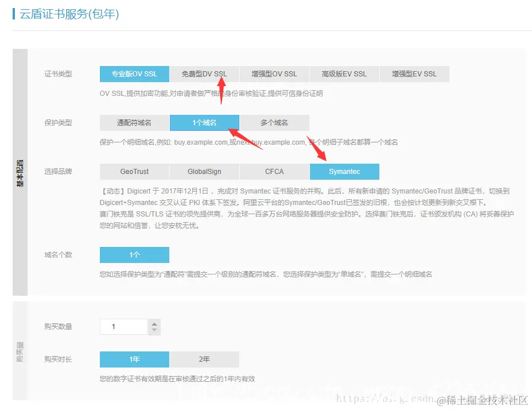This screenshot has width=532, height=410.
Task: Click the 证书类型 label
Action: pyautogui.click(x=58, y=74)
